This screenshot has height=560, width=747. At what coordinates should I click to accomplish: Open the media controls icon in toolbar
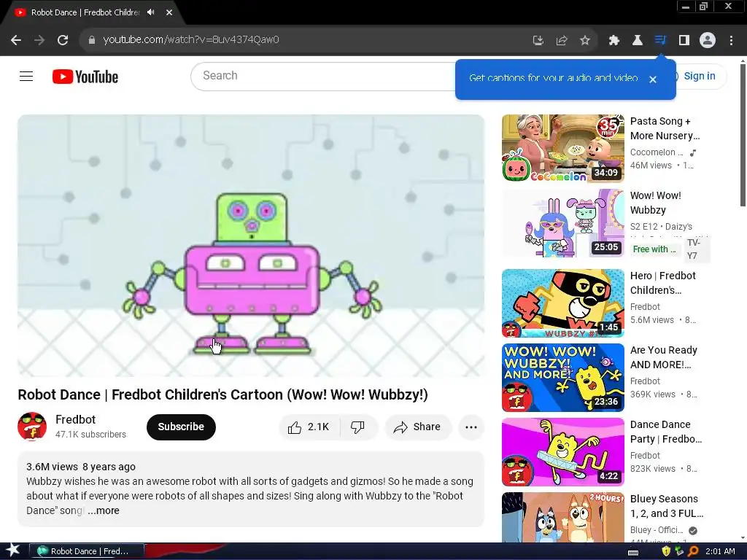tap(660, 40)
